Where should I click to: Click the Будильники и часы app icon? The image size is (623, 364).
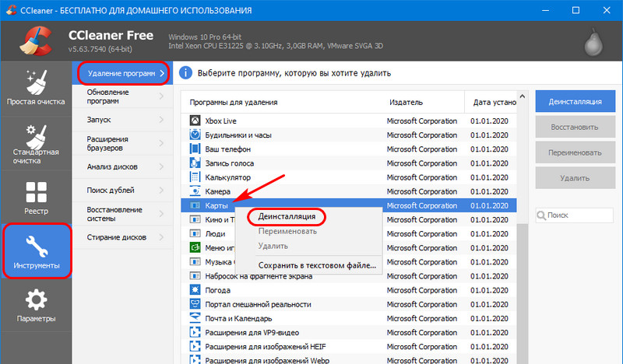195,135
